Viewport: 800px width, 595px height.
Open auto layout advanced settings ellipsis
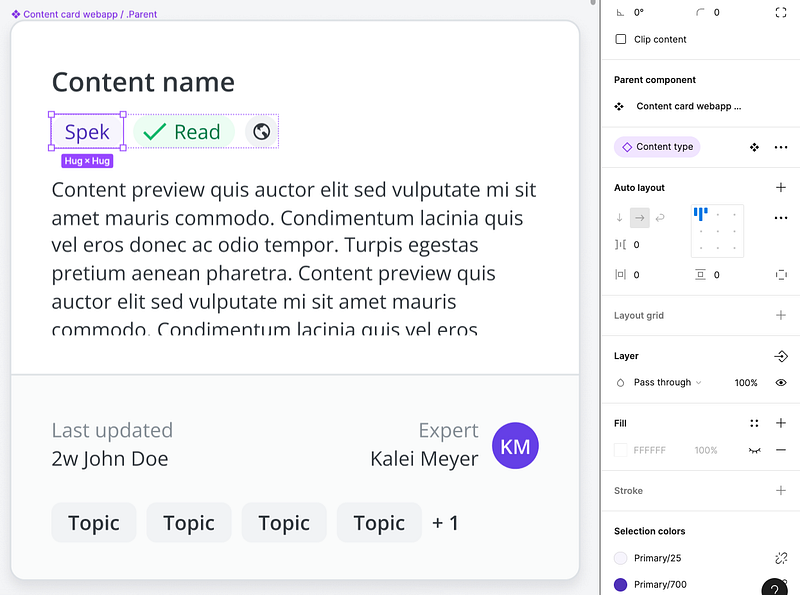[x=781, y=218]
